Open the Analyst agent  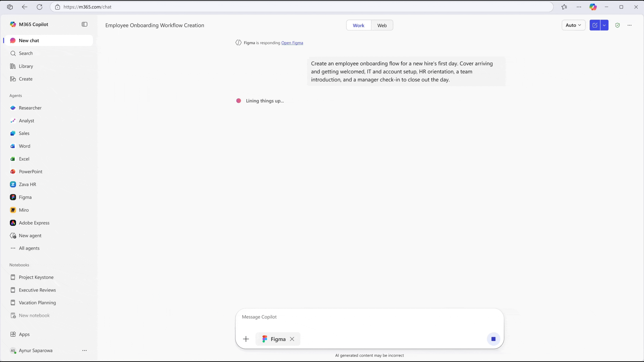tap(26, 121)
